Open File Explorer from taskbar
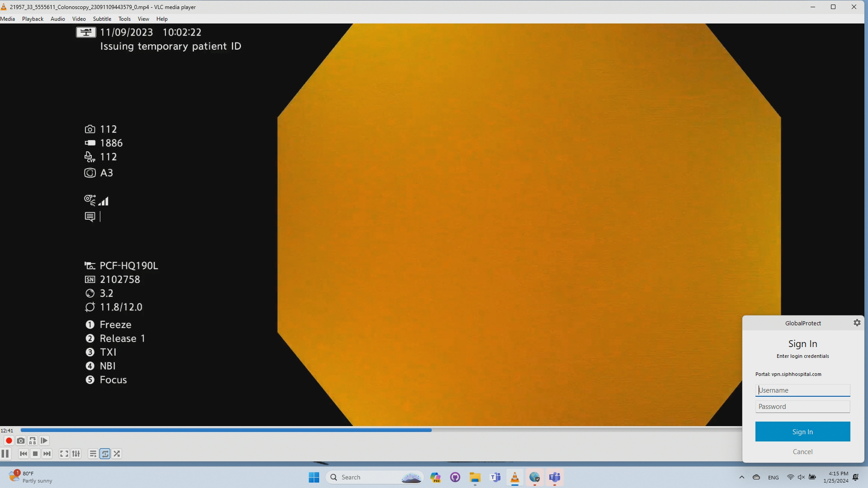 pyautogui.click(x=475, y=477)
